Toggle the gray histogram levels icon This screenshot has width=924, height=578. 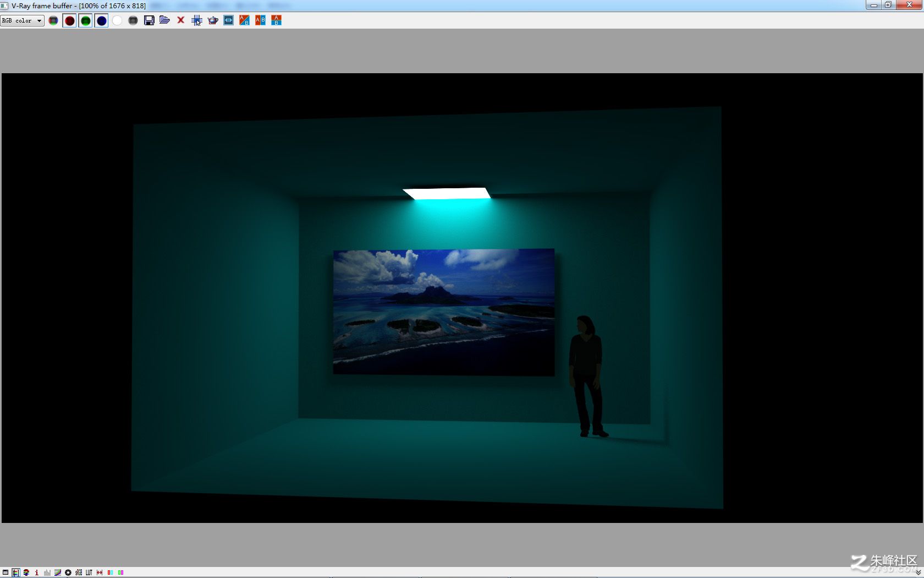47,572
